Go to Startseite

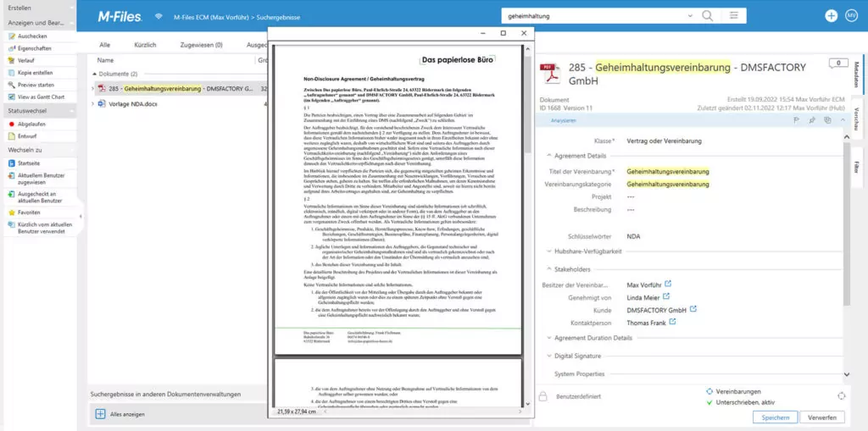click(x=29, y=163)
